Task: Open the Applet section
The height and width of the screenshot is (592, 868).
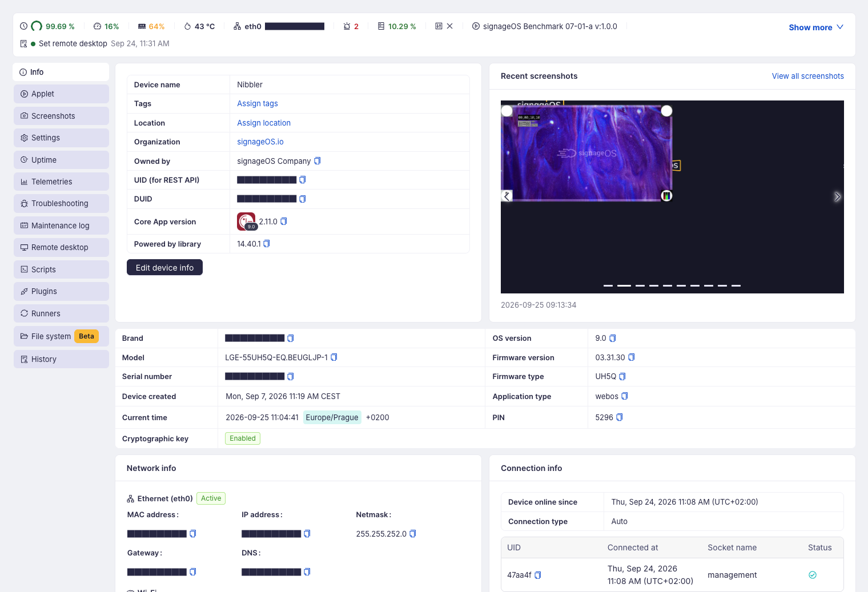Action: pos(61,94)
